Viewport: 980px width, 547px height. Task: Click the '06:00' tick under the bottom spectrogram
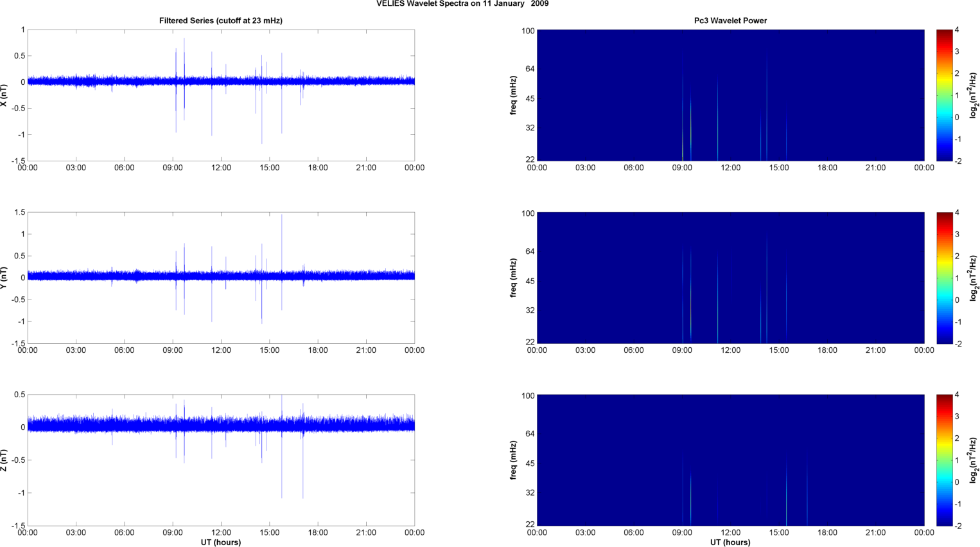click(x=634, y=533)
